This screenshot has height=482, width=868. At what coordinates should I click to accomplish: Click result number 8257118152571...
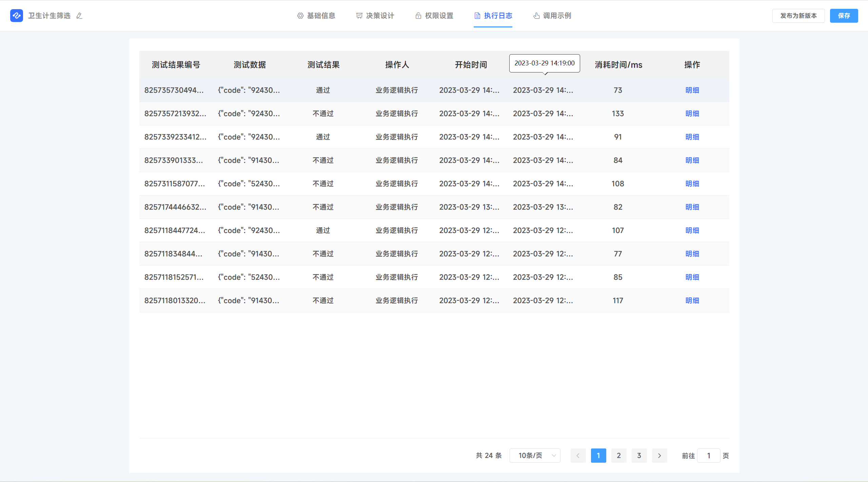[174, 277]
